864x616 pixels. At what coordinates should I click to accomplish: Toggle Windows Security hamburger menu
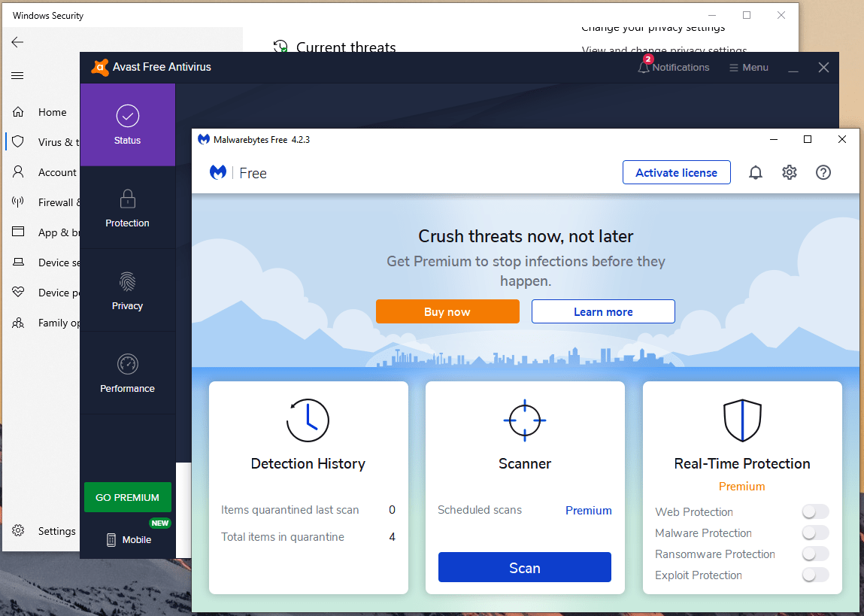pyautogui.click(x=17, y=75)
